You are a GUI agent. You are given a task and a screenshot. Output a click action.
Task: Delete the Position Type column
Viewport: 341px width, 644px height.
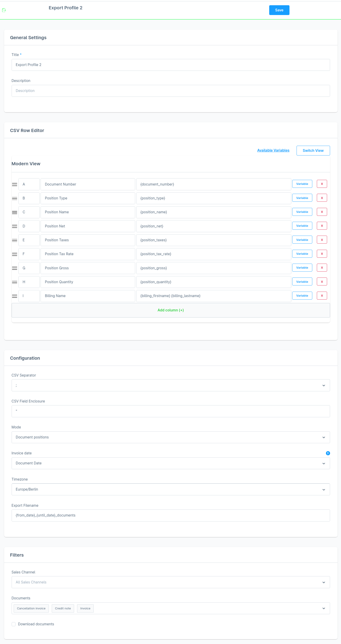(x=322, y=198)
